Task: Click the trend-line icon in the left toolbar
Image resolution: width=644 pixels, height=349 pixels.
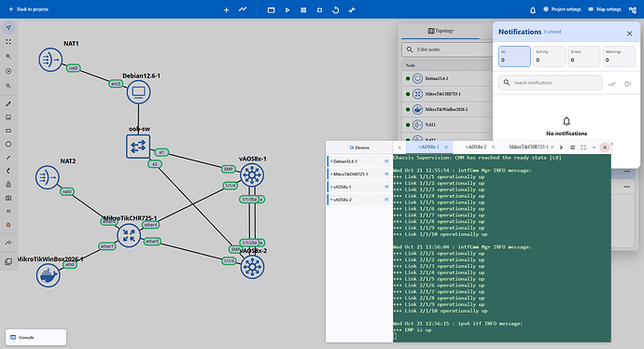Action: (8, 243)
